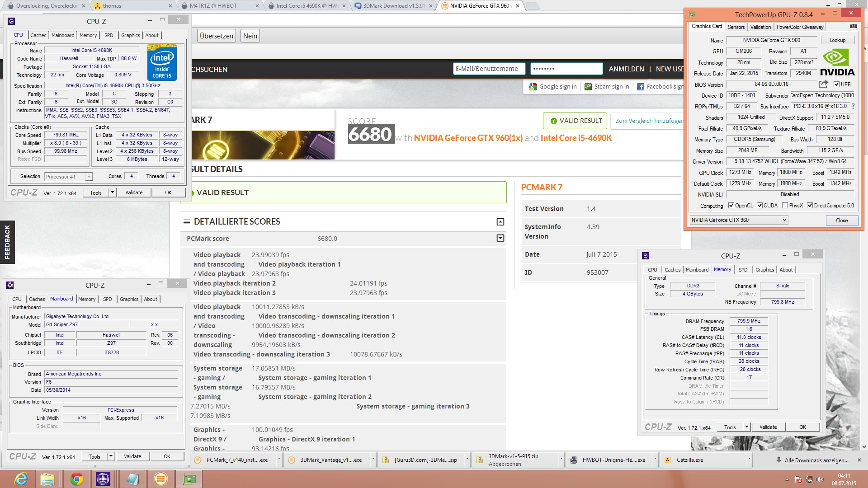The image size is (868, 488).
Task: Open SPD tab in the Memory CPU-Z window
Action: pyautogui.click(x=743, y=270)
